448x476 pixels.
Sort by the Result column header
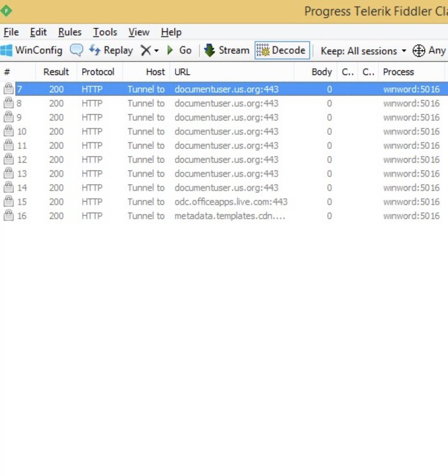[56, 72]
